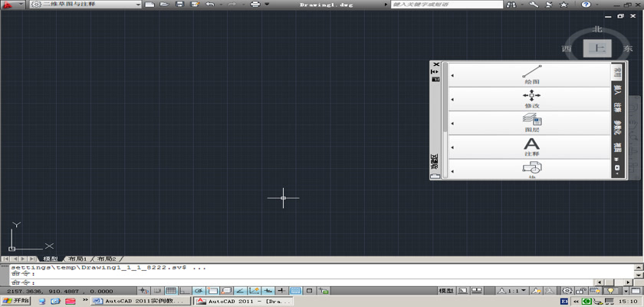This screenshot has width=644, height=307.
Task: Click the New drawing icon
Action: click(150, 5)
